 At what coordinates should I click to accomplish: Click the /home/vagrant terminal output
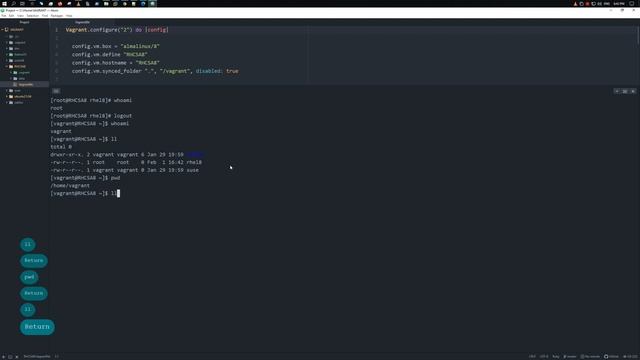click(70, 186)
